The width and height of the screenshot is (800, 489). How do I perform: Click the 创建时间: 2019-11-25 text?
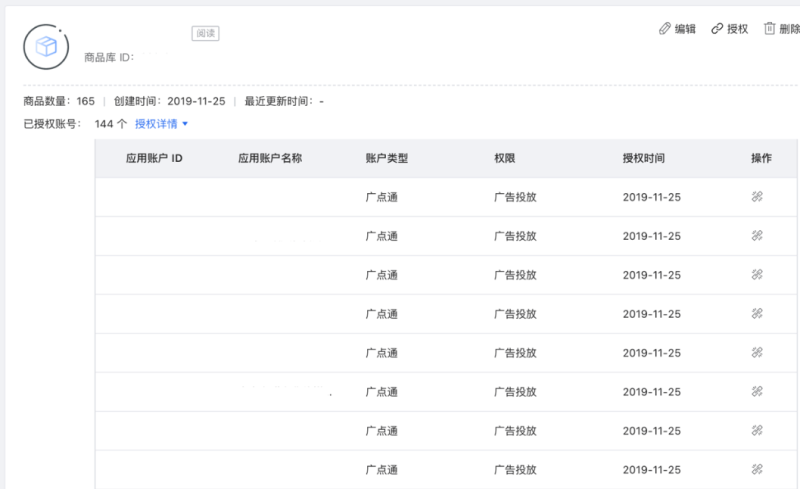(169, 101)
